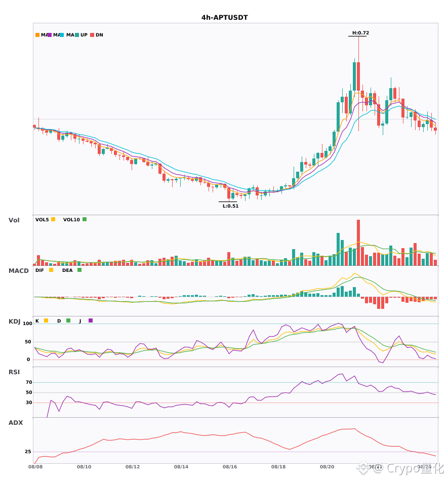Viewport: 448px width, 481px height.
Task: Click the yellow VOL5 legend swatch
Action: (53, 219)
